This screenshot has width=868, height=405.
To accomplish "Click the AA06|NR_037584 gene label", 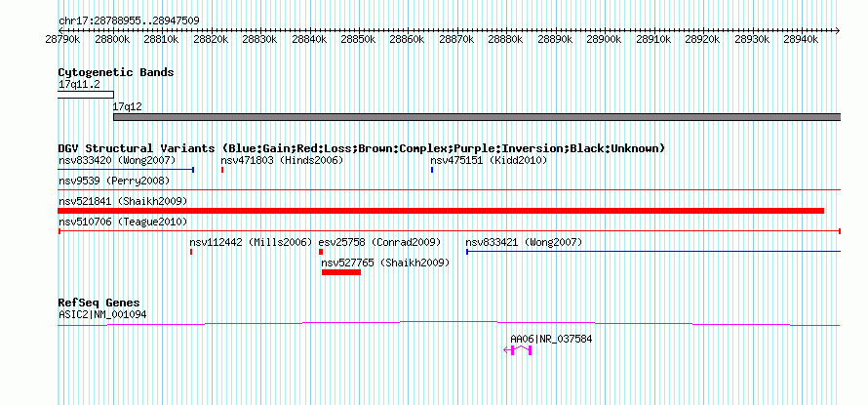I will pyautogui.click(x=551, y=339).
